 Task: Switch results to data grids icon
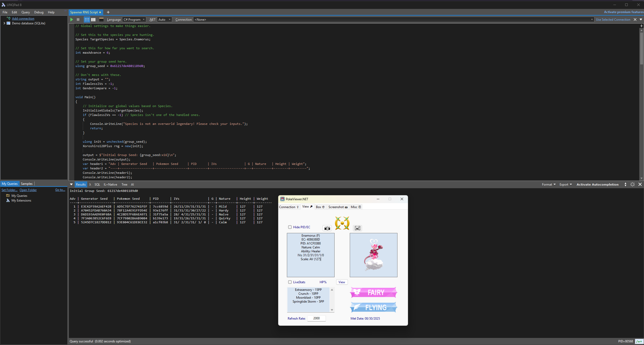point(93,20)
